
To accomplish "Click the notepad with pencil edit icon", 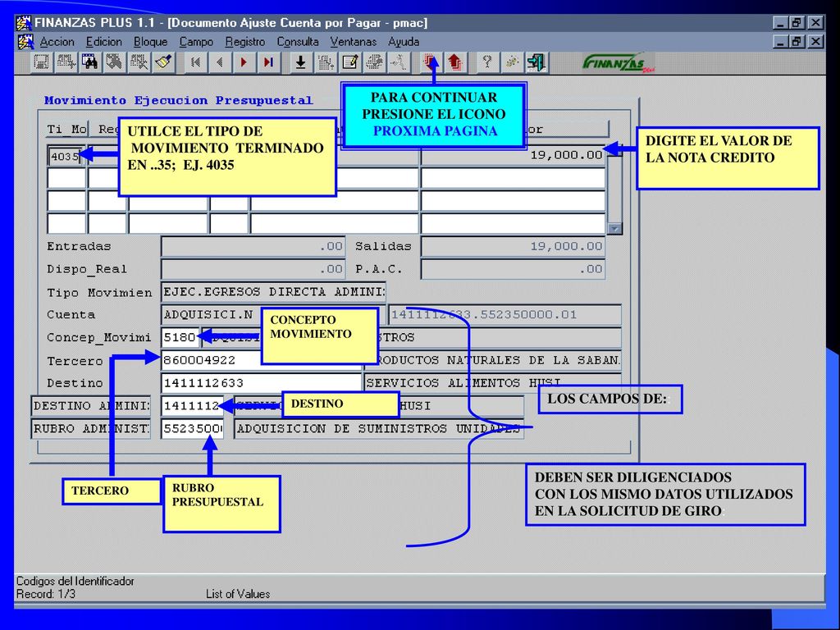I will 349,62.
